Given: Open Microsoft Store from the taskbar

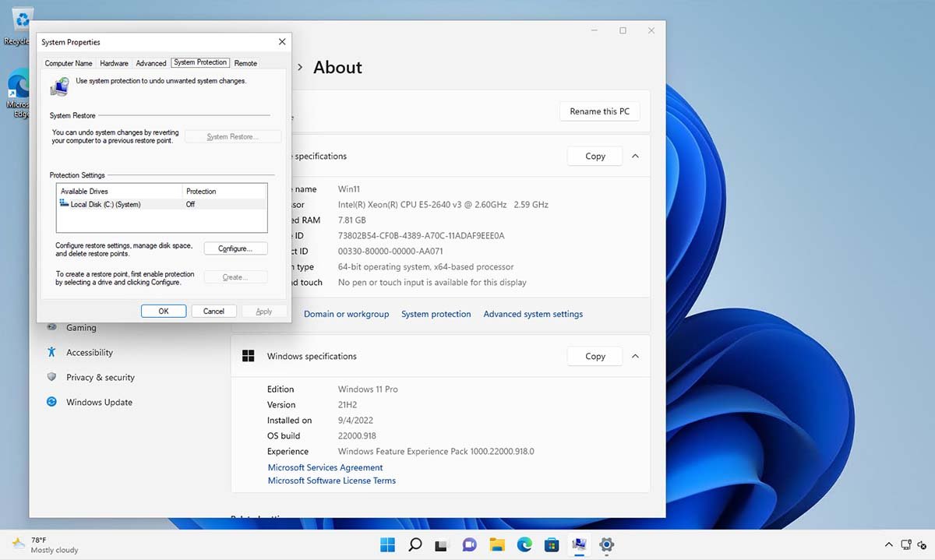Looking at the screenshot, I should (x=552, y=544).
